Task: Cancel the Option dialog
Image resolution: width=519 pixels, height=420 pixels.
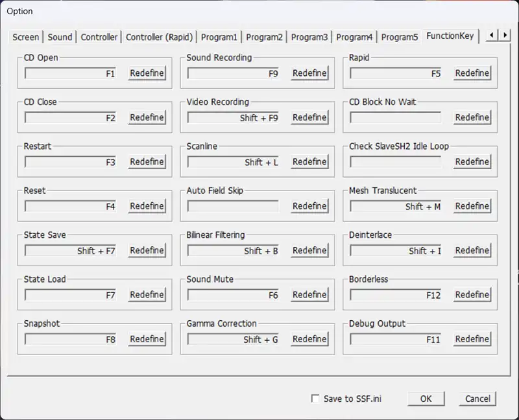Action: [x=478, y=399]
